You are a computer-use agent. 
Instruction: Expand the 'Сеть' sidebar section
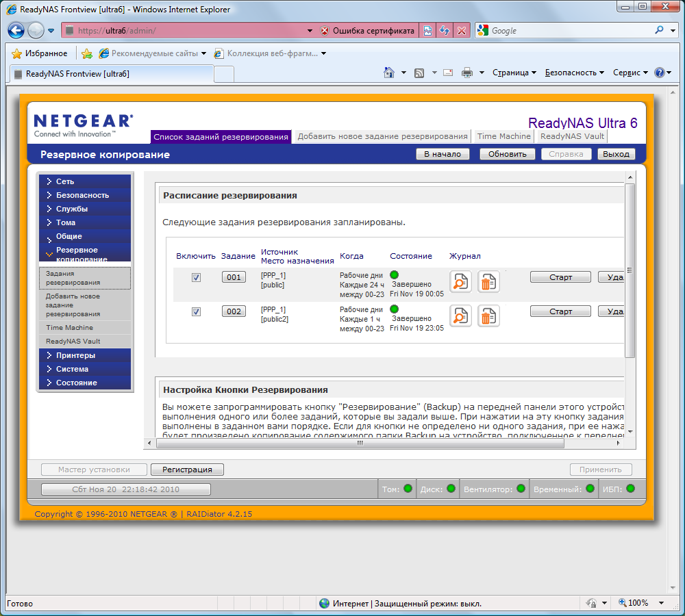pos(85,181)
